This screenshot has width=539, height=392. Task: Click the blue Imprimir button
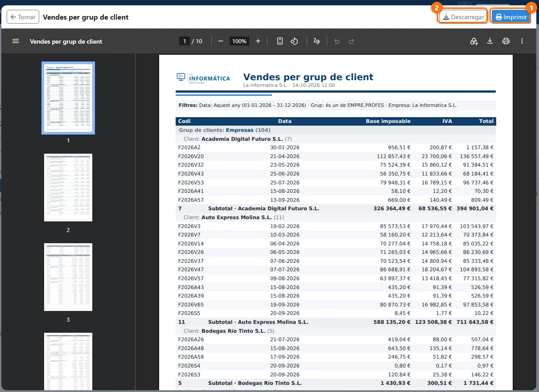(511, 17)
